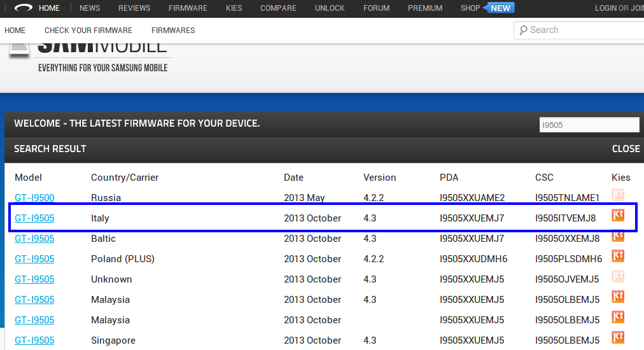Click PDA value I9505XXUAME2
Screen dimensions: 644x350
click(472, 198)
